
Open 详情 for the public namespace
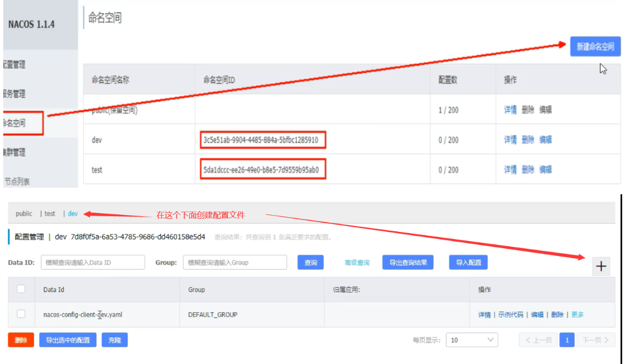(510, 110)
